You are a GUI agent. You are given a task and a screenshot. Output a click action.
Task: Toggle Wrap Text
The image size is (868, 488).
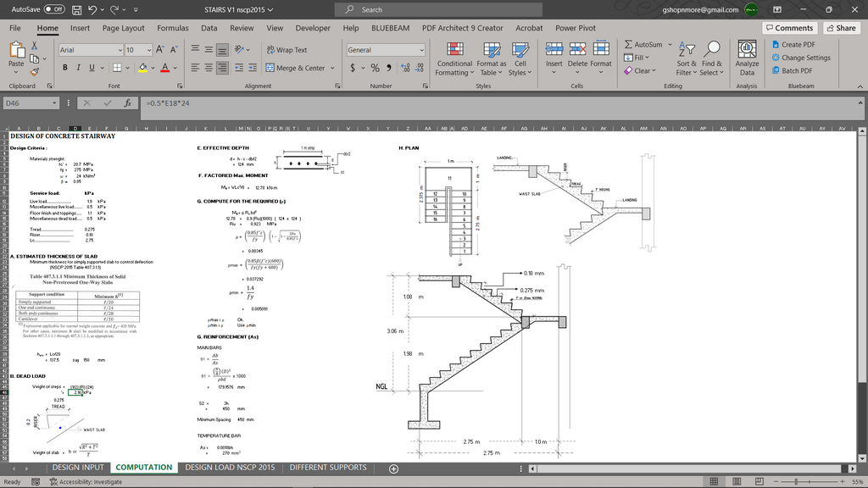[x=287, y=50]
